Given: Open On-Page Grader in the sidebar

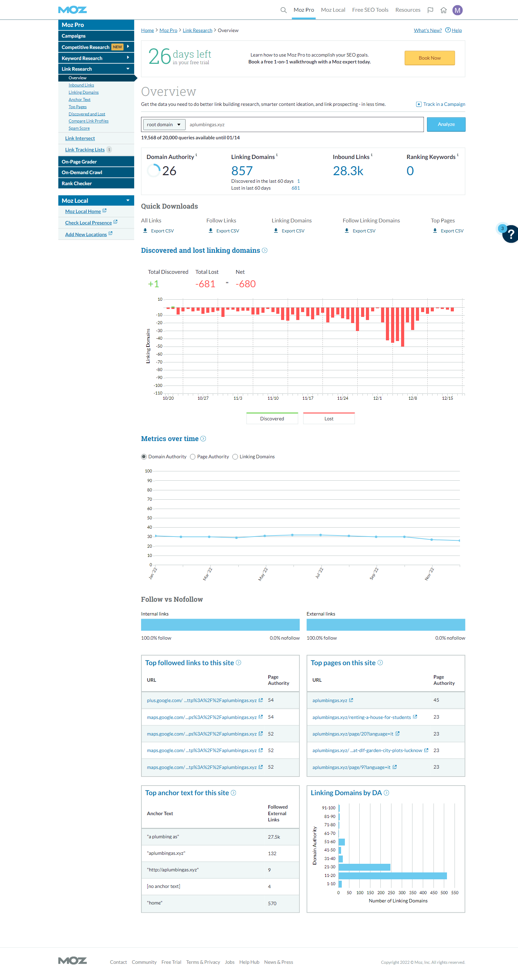Looking at the screenshot, I should pos(96,161).
